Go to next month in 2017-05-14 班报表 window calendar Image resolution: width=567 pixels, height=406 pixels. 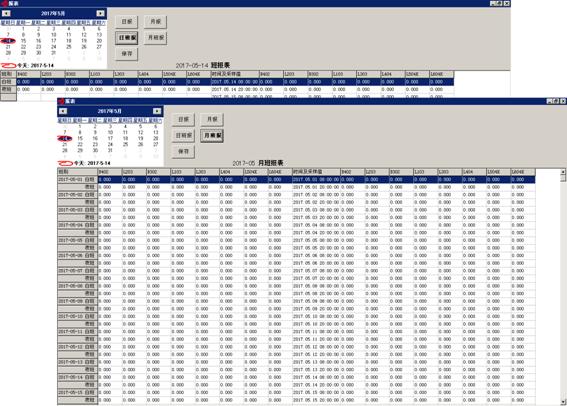click(101, 13)
